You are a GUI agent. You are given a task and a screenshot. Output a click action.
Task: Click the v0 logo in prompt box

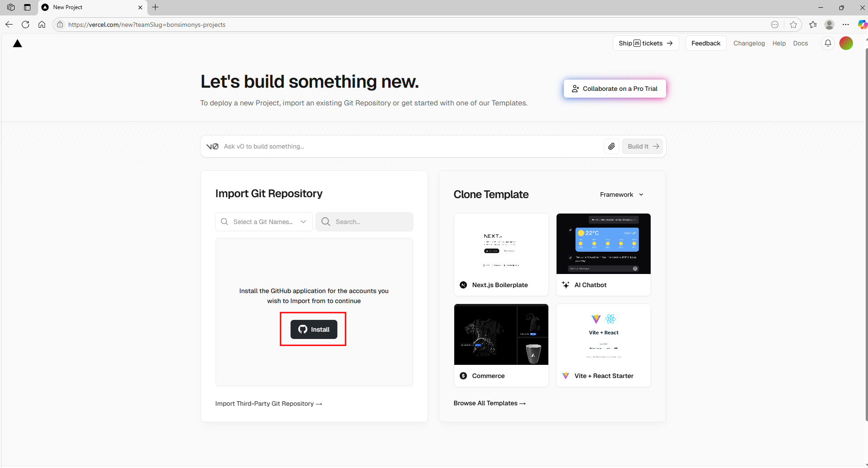click(x=212, y=146)
